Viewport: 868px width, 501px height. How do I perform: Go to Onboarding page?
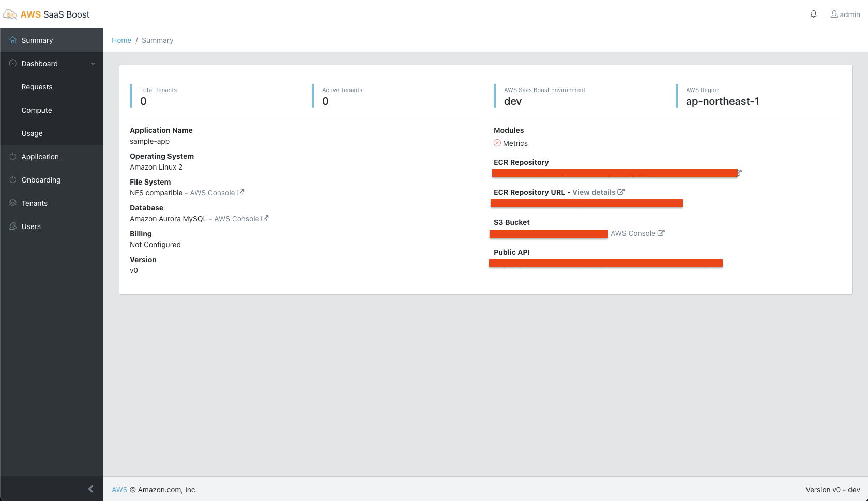tap(52, 180)
